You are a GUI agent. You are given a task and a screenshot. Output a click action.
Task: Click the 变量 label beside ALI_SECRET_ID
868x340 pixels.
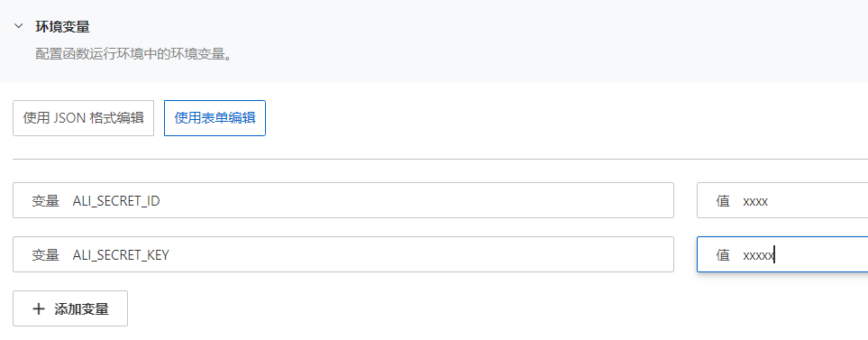pos(45,201)
